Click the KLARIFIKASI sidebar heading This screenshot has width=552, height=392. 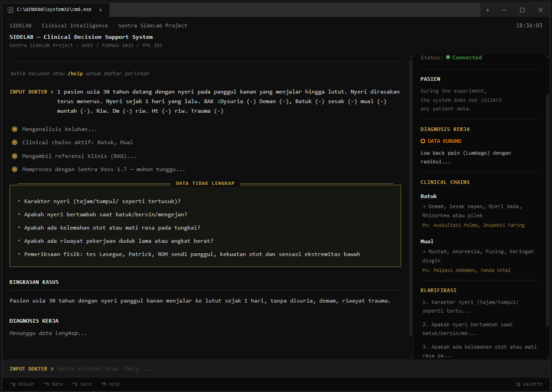click(438, 290)
